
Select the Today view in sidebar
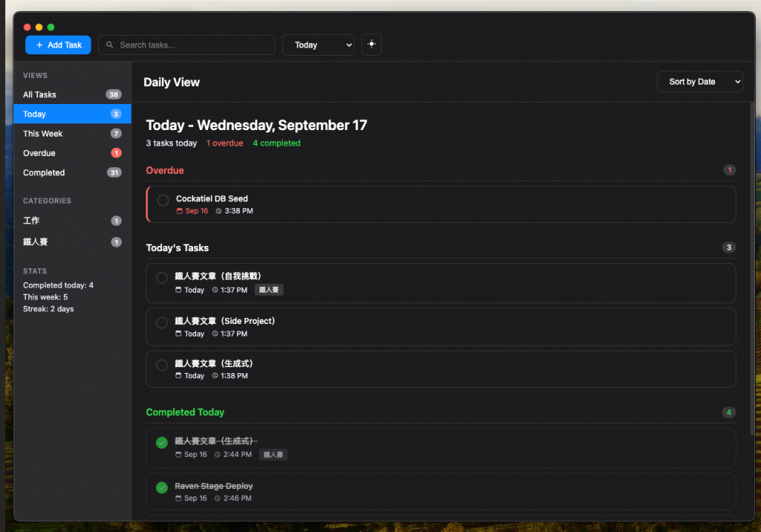coord(72,114)
